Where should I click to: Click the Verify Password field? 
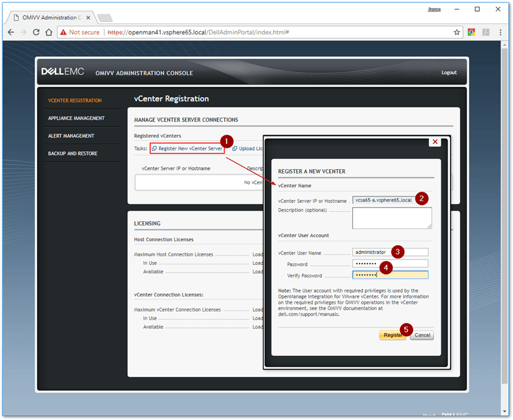click(390, 275)
